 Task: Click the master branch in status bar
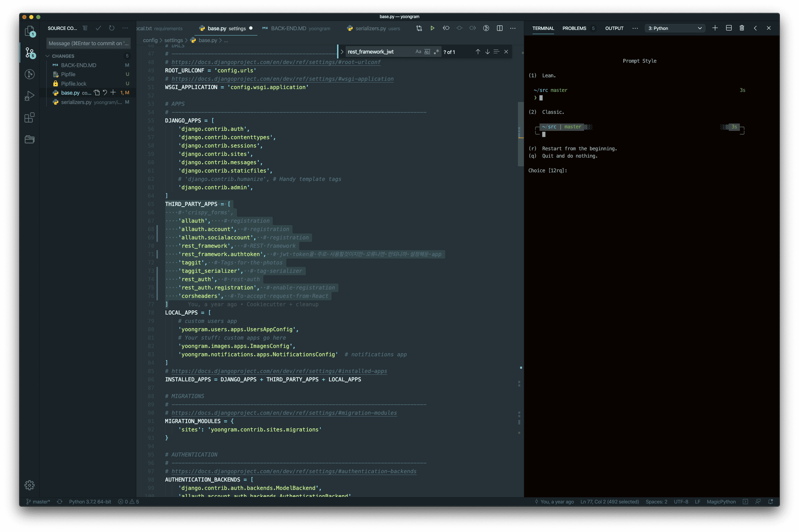[38, 502]
